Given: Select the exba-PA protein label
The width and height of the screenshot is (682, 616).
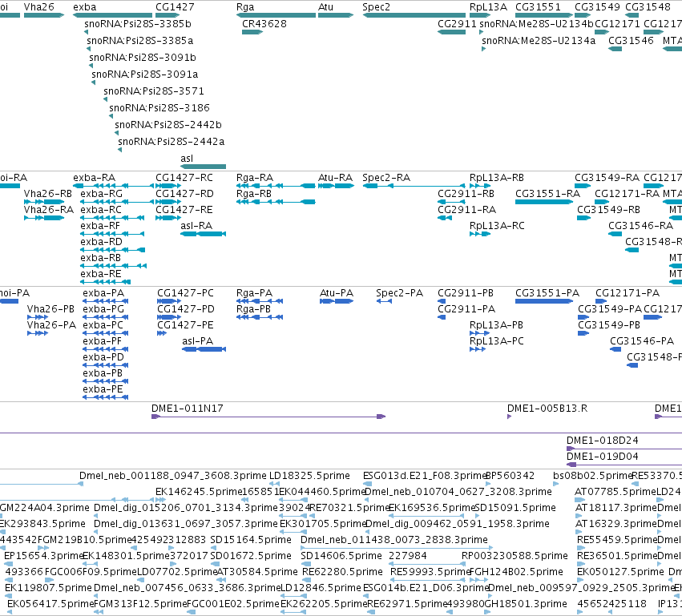Looking at the screenshot, I should pos(103,293).
